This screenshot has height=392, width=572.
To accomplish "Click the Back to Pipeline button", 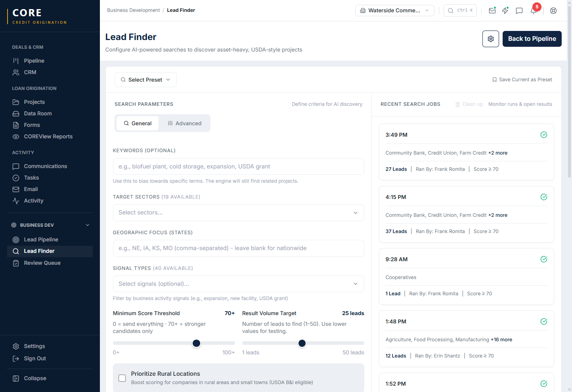I will 532,39.
